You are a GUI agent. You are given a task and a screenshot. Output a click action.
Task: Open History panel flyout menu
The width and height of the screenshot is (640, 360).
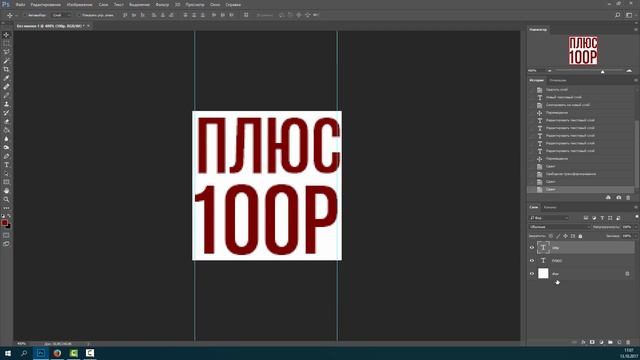(x=636, y=80)
